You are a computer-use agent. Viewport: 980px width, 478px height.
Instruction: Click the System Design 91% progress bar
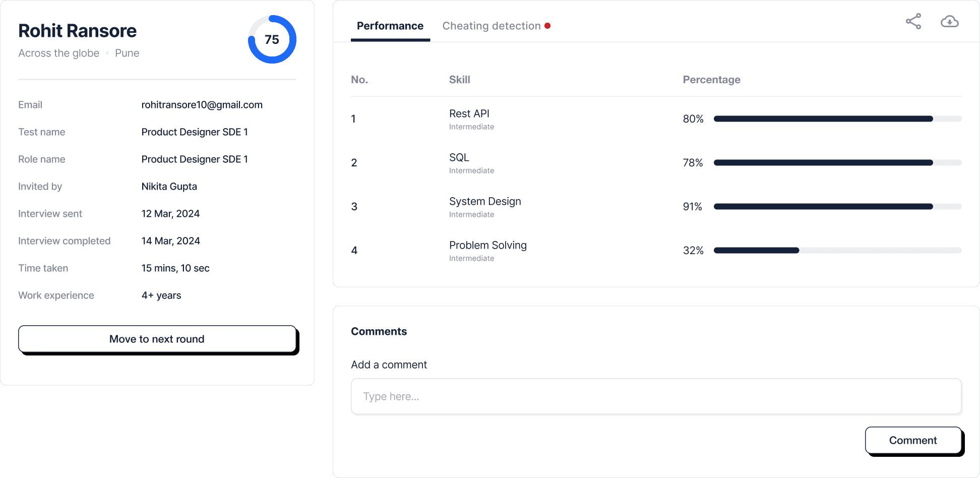click(x=837, y=207)
